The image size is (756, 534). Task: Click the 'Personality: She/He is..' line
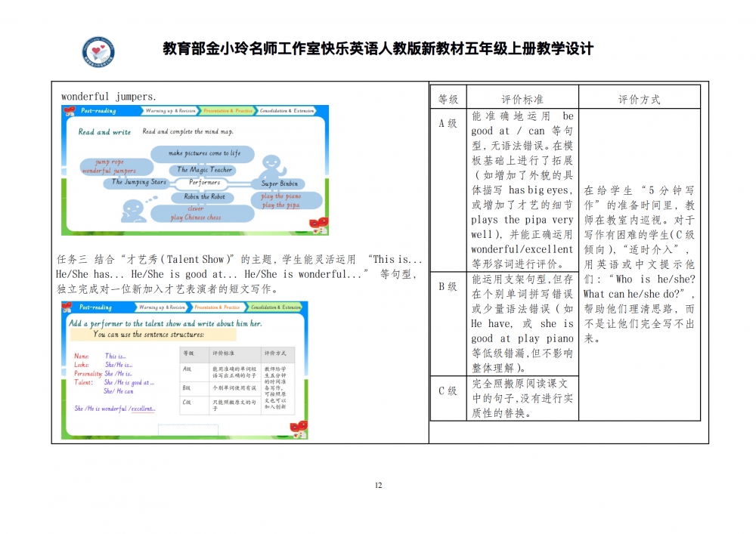tap(103, 374)
